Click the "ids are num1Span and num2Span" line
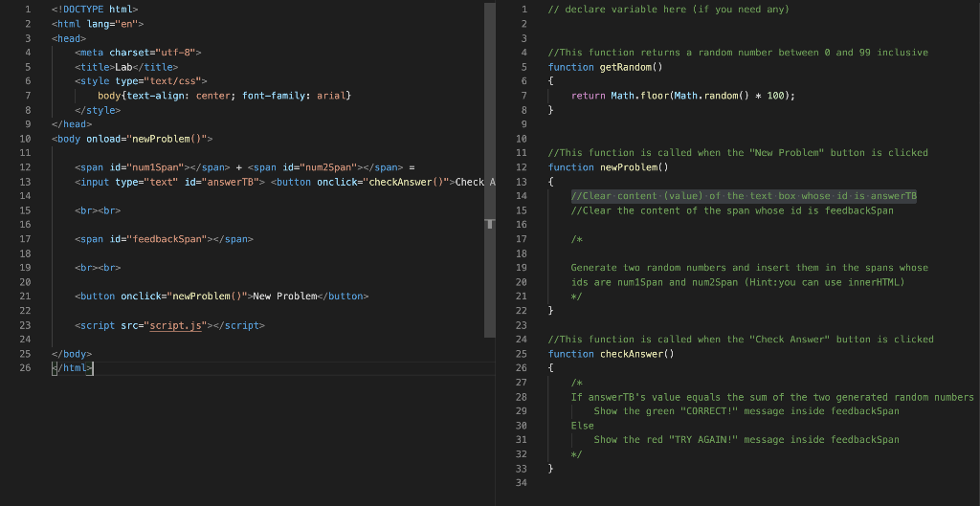The width and height of the screenshot is (980, 506). (738, 282)
